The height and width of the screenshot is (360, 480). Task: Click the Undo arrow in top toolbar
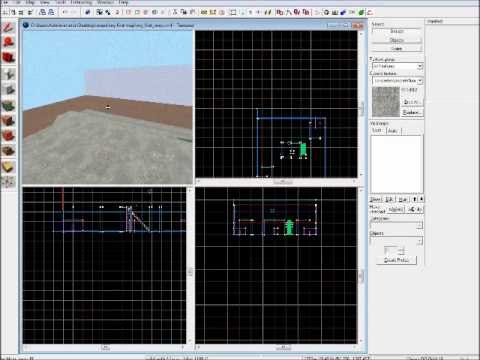[x=65, y=12]
